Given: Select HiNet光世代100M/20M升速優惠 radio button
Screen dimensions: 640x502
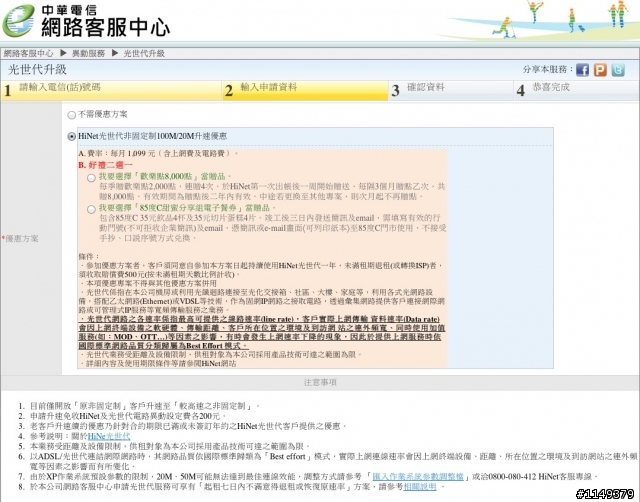Looking at the screenshot, I should [71, 136].
